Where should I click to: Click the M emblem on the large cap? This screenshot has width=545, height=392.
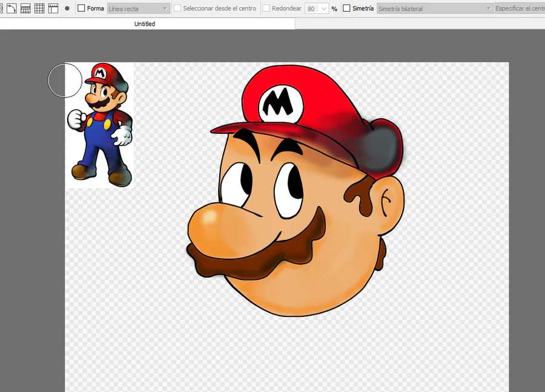281,104
